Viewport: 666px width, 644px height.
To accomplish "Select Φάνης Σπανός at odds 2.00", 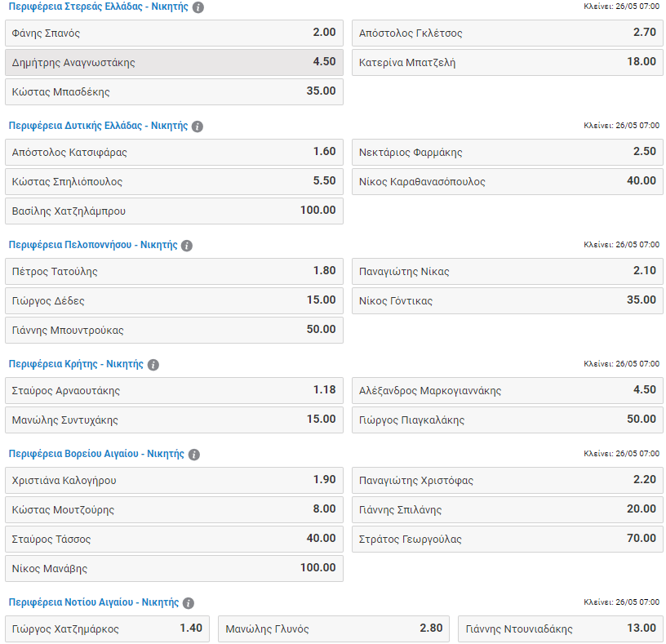I will (x=174, y=33).
